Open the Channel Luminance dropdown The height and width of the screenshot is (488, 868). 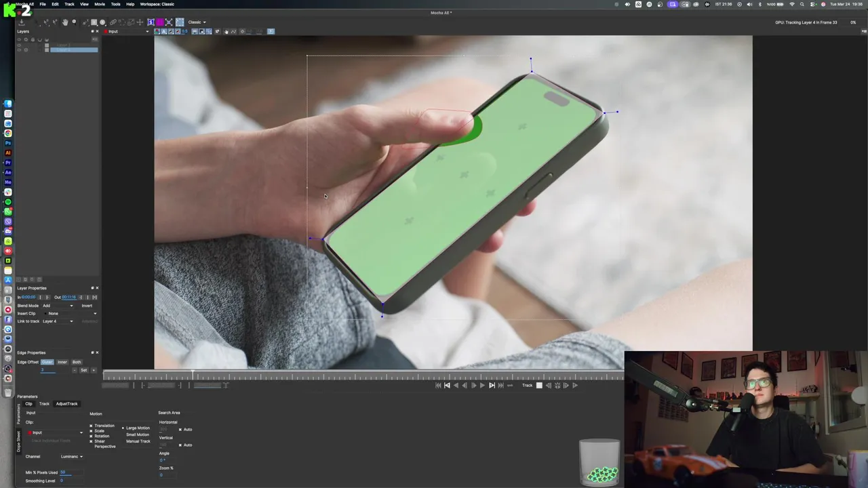71,456
